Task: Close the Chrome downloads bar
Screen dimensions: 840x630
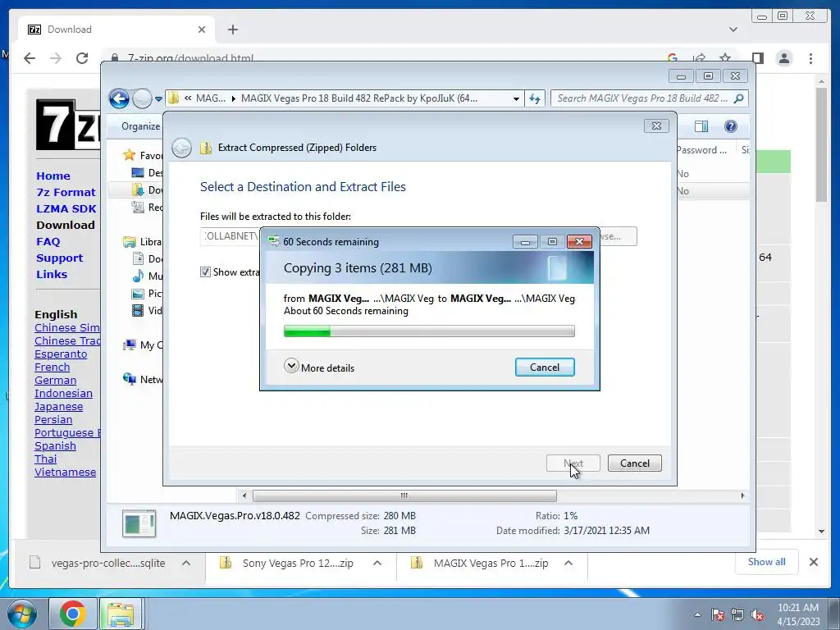Action: pyautogui.click(x=813, y=562)
